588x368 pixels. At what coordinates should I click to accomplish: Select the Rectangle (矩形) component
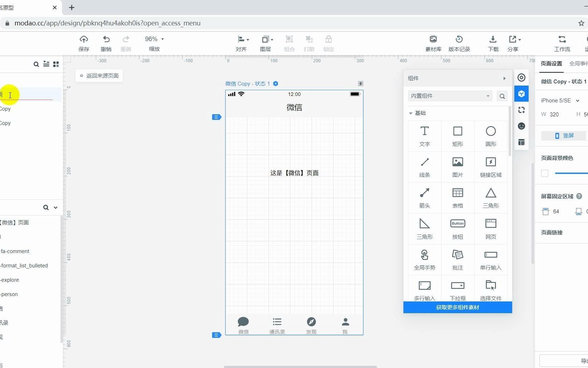[457, 136]
